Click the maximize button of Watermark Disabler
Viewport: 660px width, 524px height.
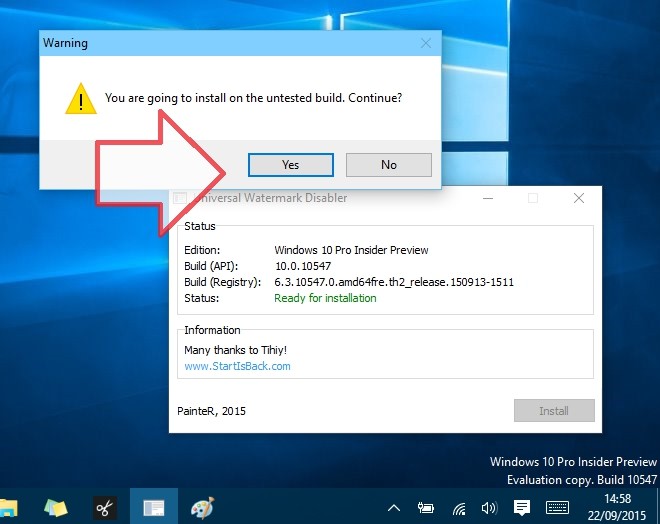click(533, 198)
